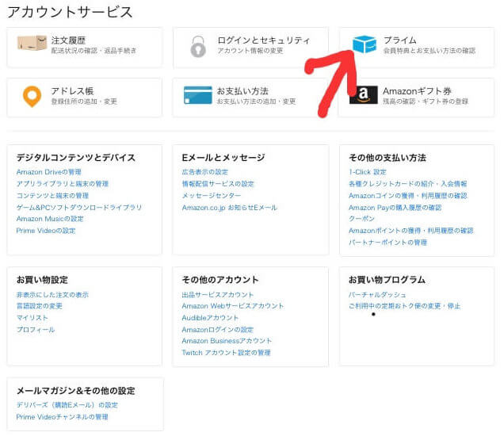Open 非表示にした注文の表示 link
Screen dimensions: 504x440
[x=52, y=295]
